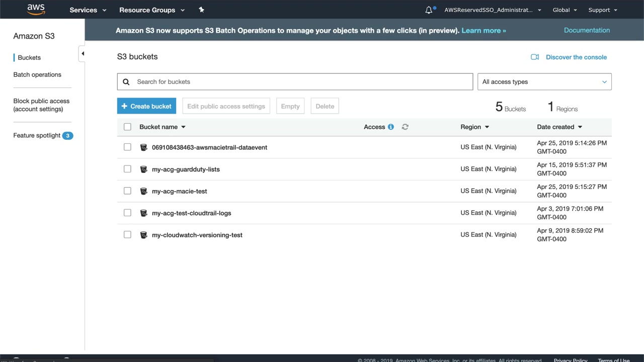
Task: Click the Delete button
Action: [325, 106]
